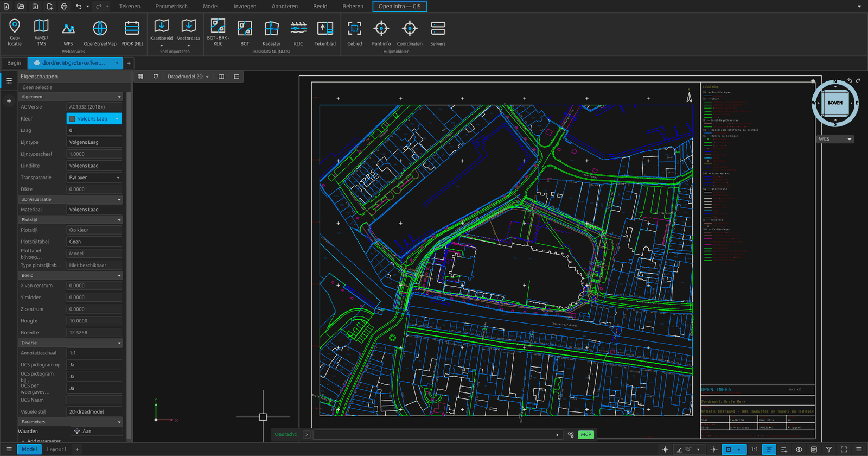Add an OpenStreetMap layer
The height and width of the screenshot is (456, 868).
[100, 32]
